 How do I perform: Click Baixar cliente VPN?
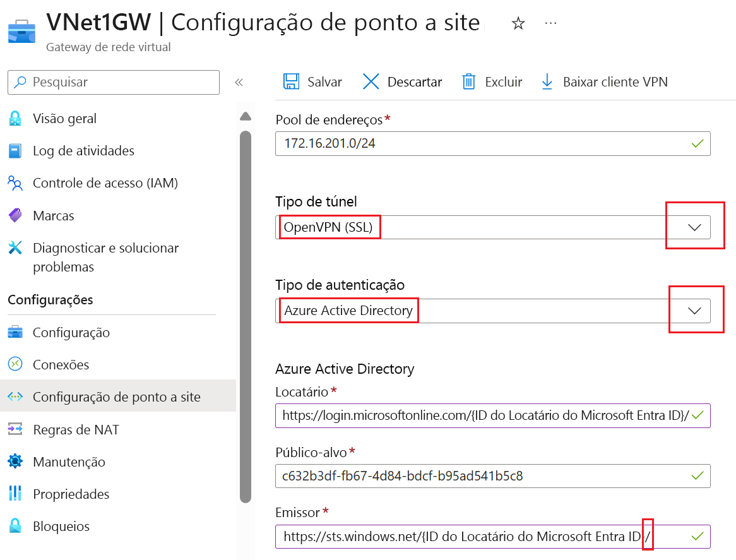point(605,81)
